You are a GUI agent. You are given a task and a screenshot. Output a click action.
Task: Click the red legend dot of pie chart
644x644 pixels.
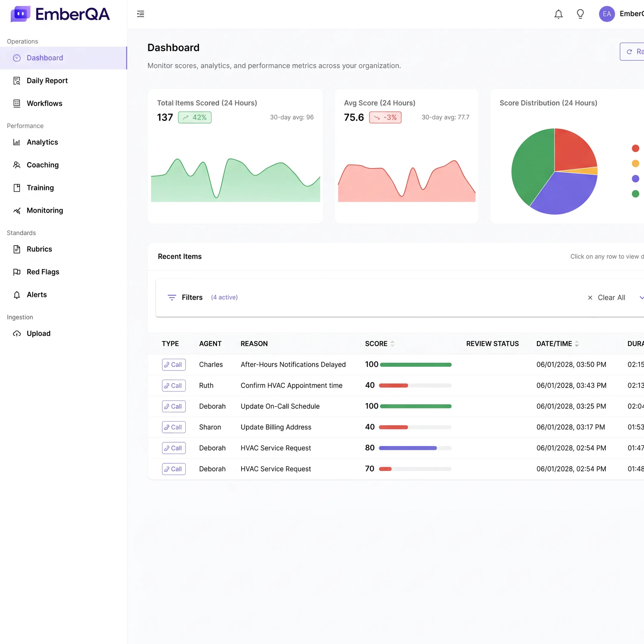pos(635,148)
